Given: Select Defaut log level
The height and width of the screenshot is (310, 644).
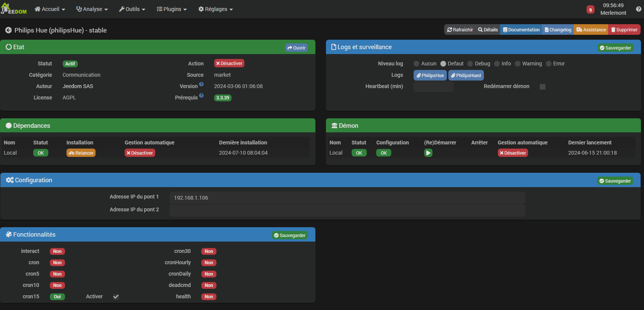Looking at the screenshot, I should click(443, 64).
